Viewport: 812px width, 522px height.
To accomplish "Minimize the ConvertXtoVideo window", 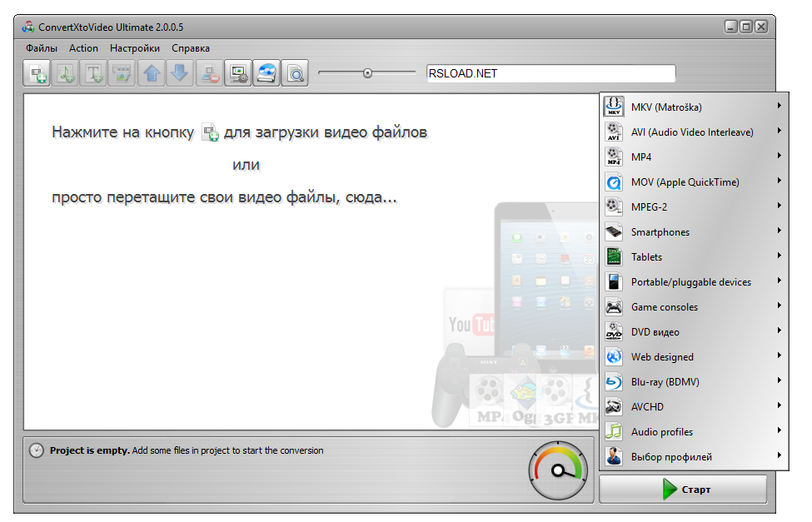I will click(x=730, y=27).
